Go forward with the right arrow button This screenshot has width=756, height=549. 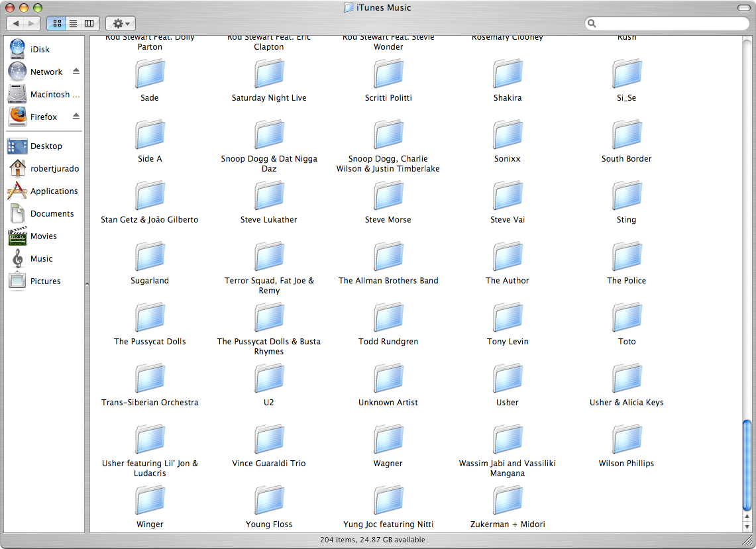point(32,23)
